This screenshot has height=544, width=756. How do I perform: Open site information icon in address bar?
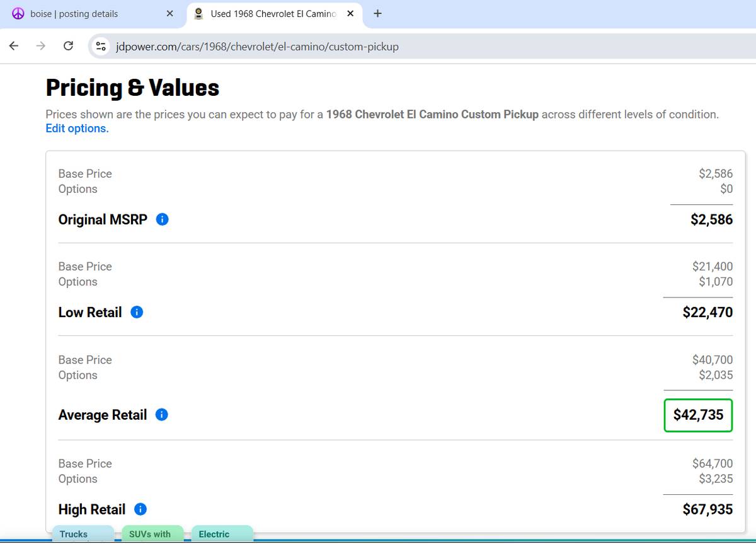(101, 46)
